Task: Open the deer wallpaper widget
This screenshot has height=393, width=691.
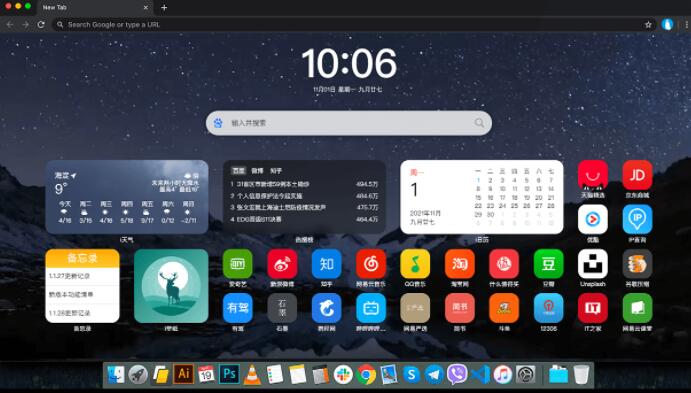Action: click(171, 286)
